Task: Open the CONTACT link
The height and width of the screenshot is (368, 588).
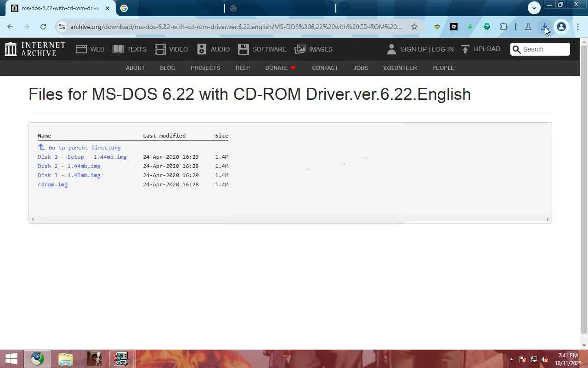Action: [325, 68]
